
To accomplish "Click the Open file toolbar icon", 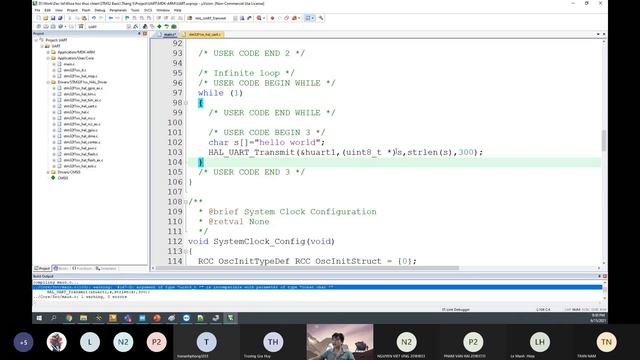I will 46,18.
